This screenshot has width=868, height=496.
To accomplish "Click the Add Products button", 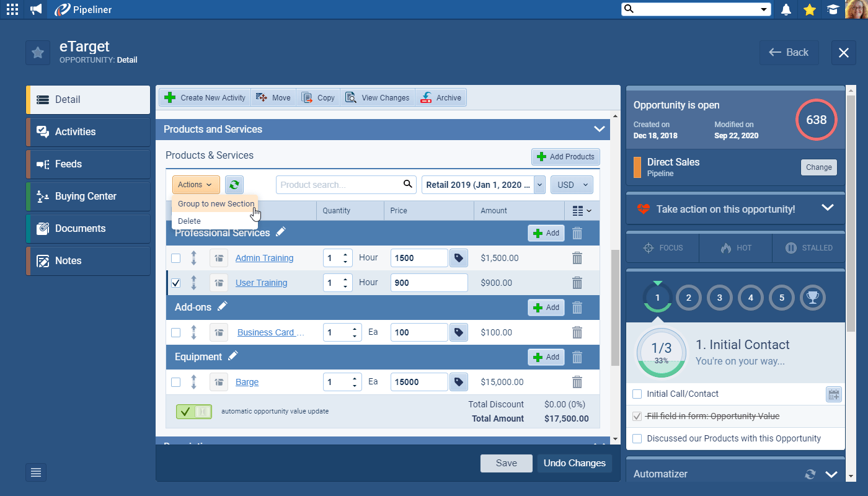I will point(565,157).
